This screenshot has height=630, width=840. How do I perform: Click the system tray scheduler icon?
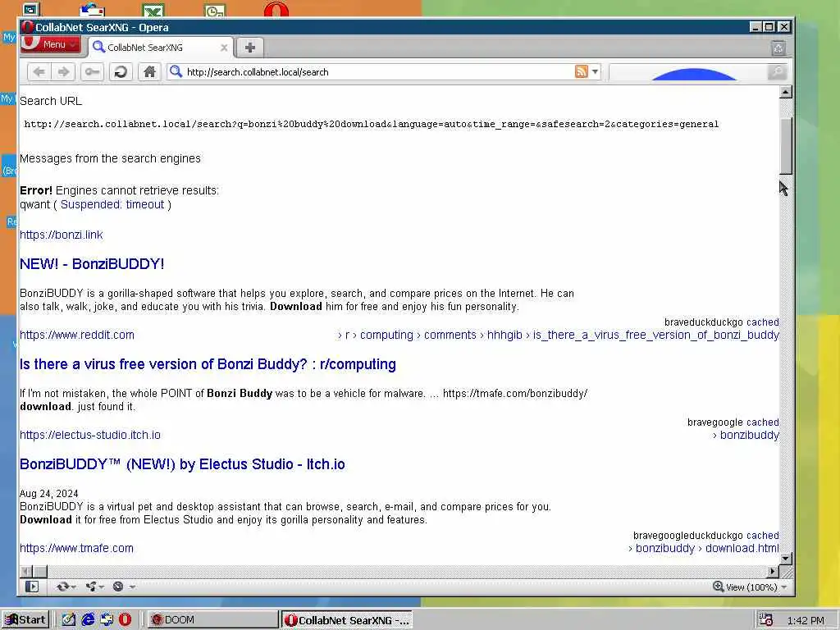(x=766, y=620)
